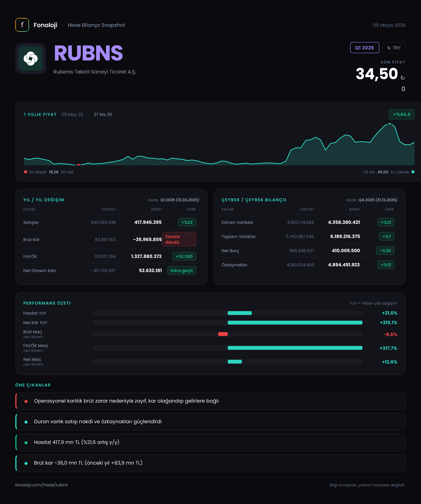Click the 'Brüt kar -36,0 mn TL' highlight card

click(x=210, y=463)
